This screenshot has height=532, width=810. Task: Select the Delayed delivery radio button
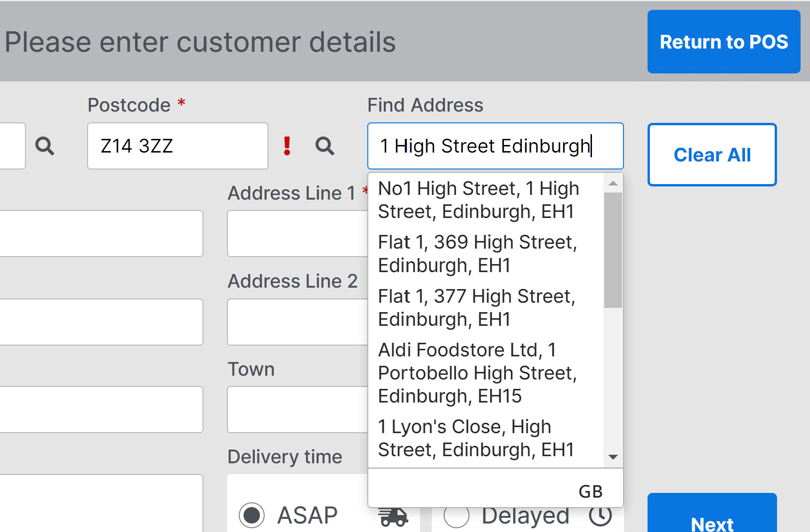click(x=456, y=517)
